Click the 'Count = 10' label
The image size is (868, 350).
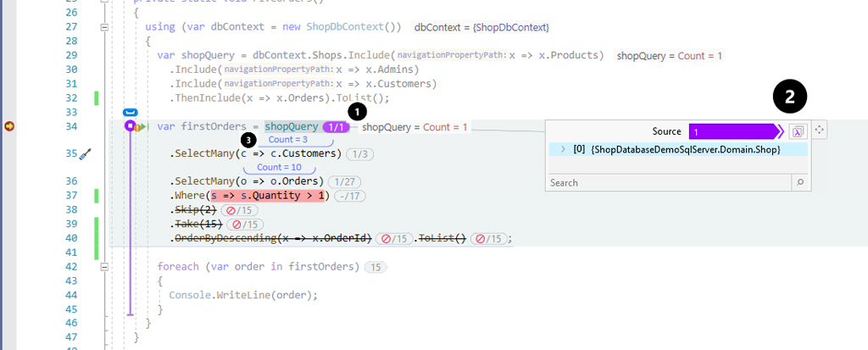(x=280, y=167)
